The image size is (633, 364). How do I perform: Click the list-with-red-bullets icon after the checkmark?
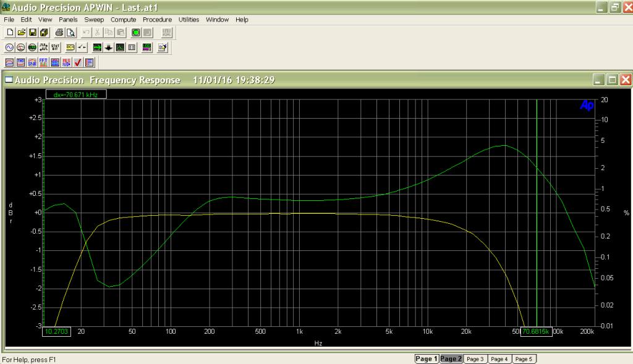[89, 62]
